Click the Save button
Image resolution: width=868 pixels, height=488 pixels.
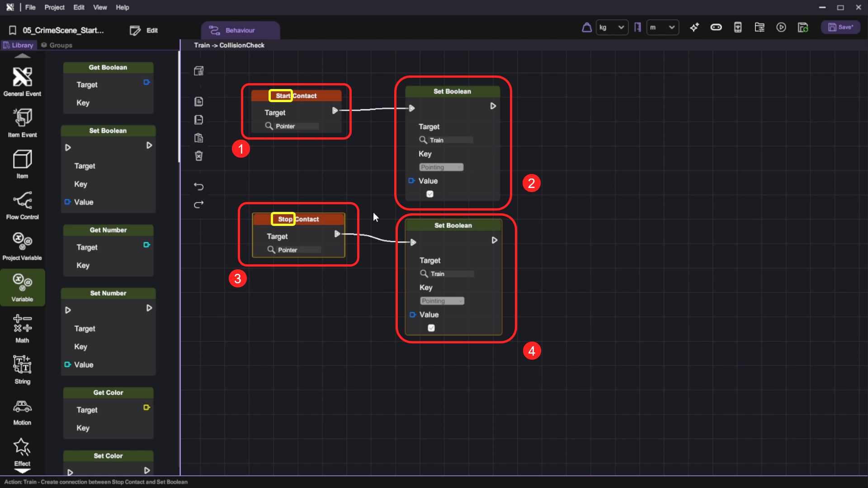[x=840, y=27]
